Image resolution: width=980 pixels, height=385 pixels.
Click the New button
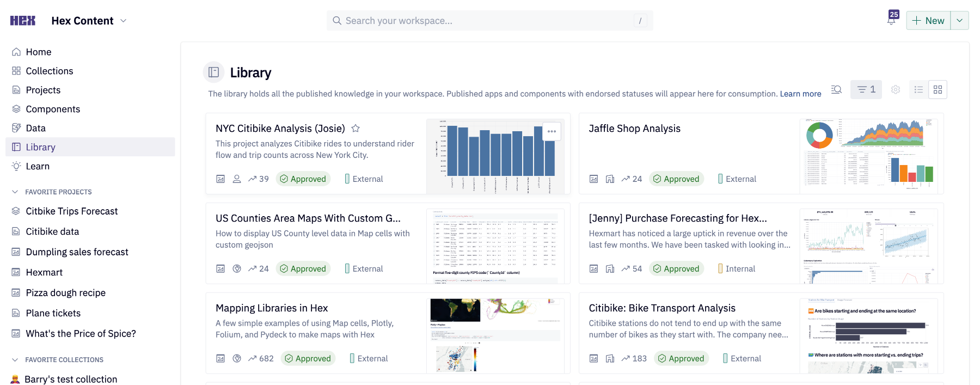928,21
